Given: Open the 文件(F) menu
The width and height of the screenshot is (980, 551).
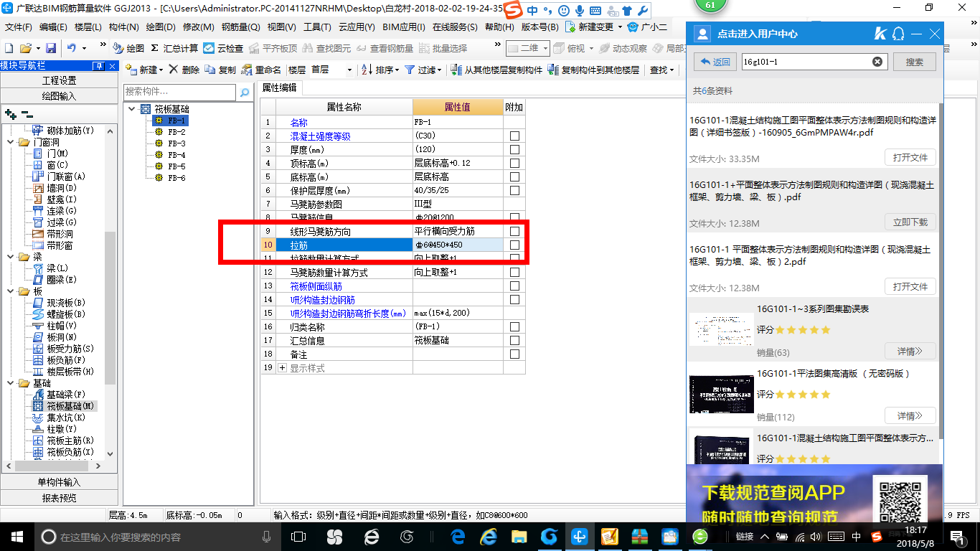Looking at the screenshot, I should 19,27.
